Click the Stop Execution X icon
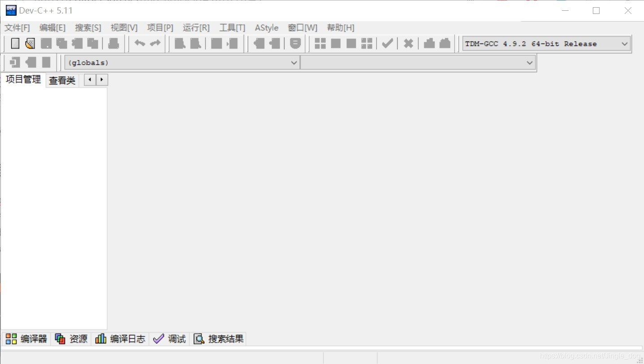Image resolution: width=644 pixels, height=364 pixels. point(408,44)
